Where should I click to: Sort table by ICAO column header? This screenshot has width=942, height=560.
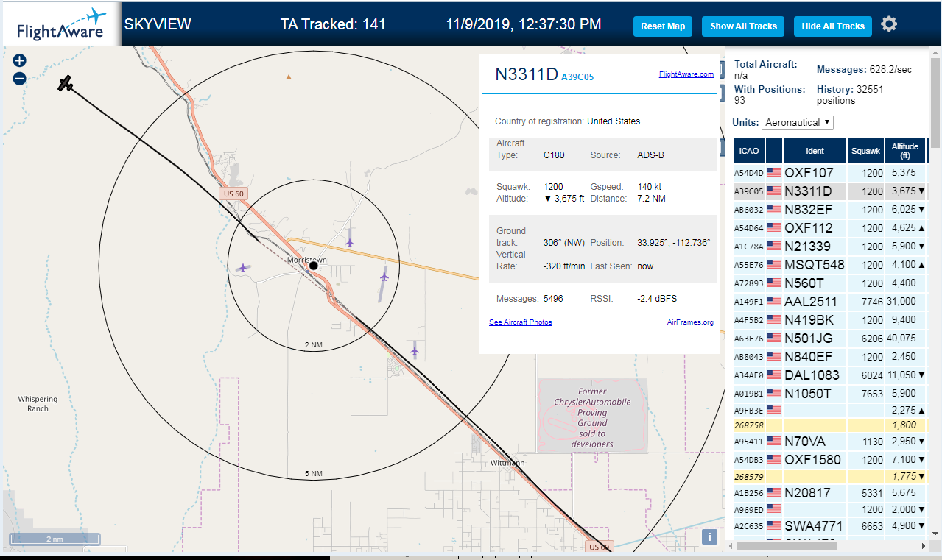[749, 151]
